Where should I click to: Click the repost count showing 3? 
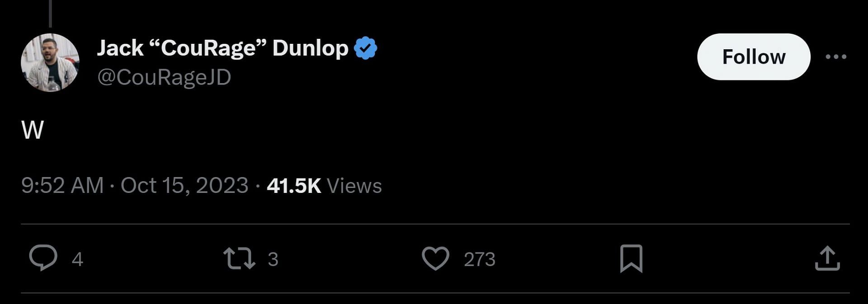273,259
